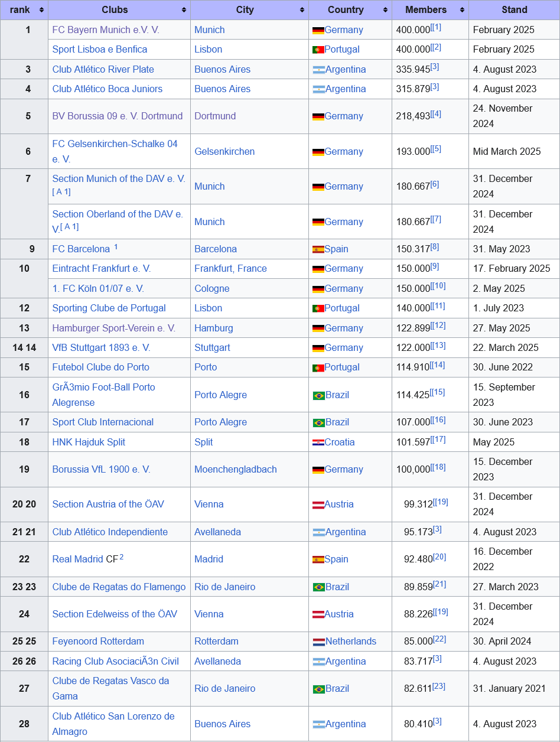
Task: Open FC Barcelona club link
Action: (x=81, y=249)
